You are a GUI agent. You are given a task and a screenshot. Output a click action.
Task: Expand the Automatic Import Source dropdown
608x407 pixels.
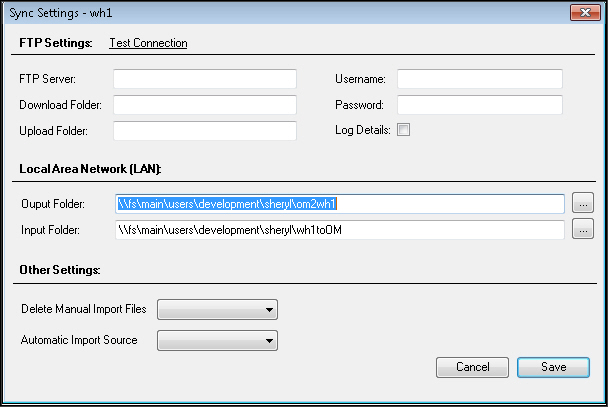(217, 340)
